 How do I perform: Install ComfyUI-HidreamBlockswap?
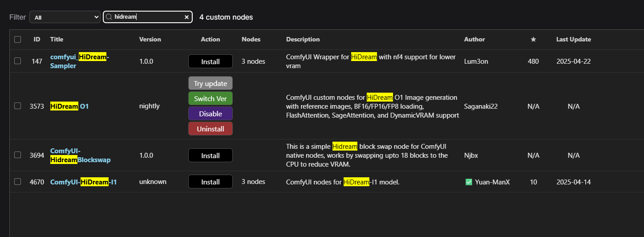tap(211, 155)
